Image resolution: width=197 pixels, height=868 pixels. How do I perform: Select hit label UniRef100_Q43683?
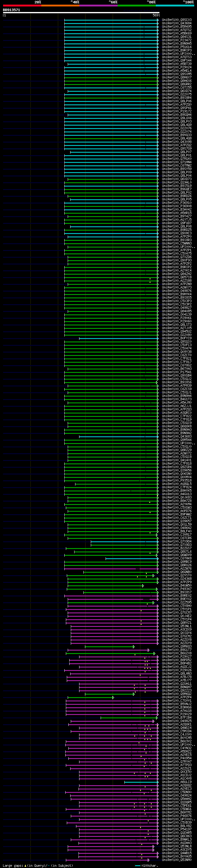click(177, 436)
